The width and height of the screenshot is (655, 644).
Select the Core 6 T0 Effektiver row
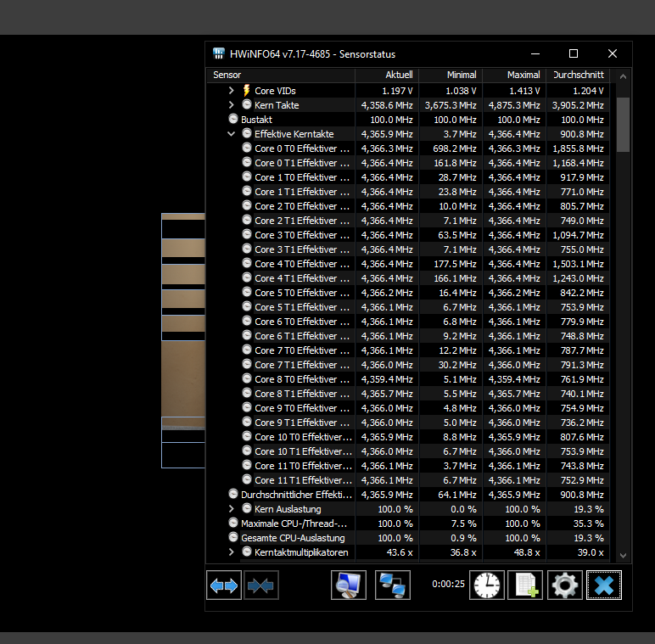point(408,322)
